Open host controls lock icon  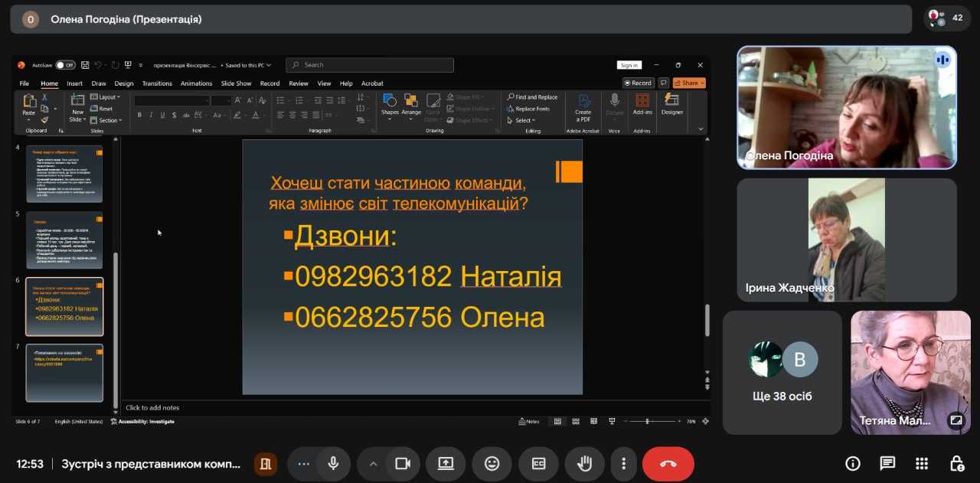pos(956,464)
